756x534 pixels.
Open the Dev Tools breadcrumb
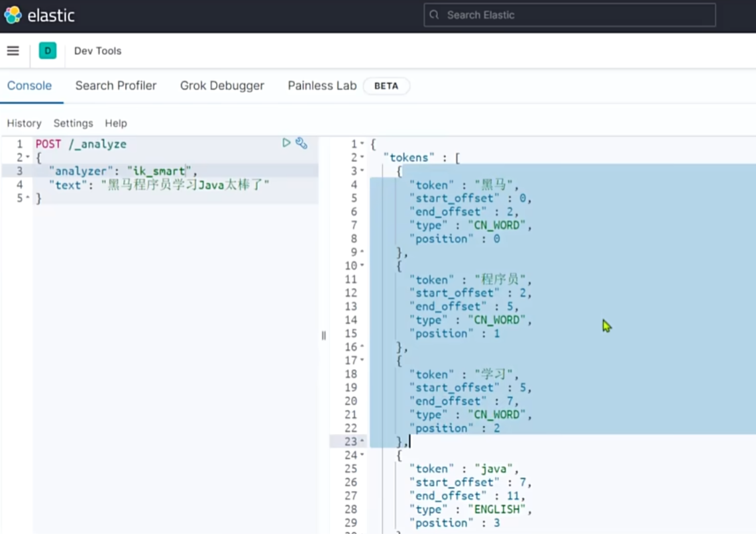(x=97, y=50)
